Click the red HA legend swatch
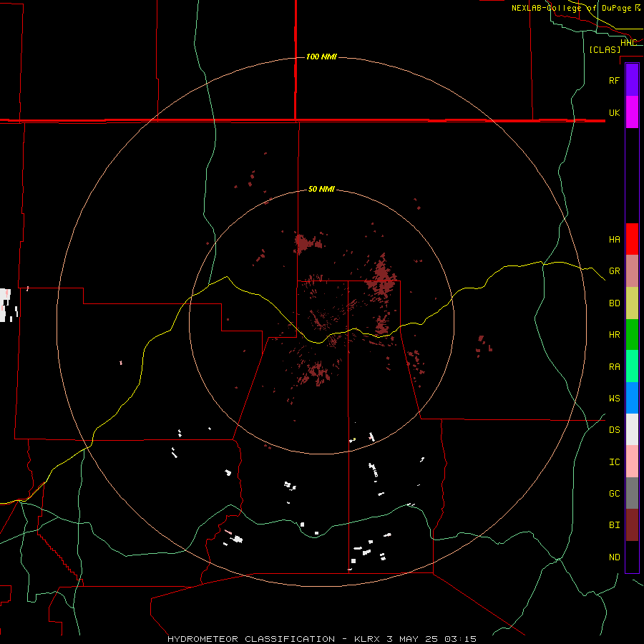The height and width of the screenshot is (644, 644). coord(632,239)
